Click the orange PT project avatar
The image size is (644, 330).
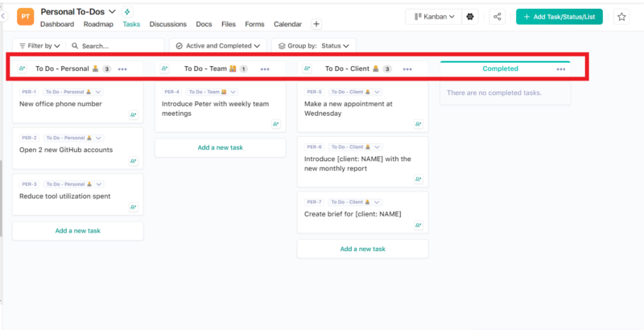[x=25, y=16]
